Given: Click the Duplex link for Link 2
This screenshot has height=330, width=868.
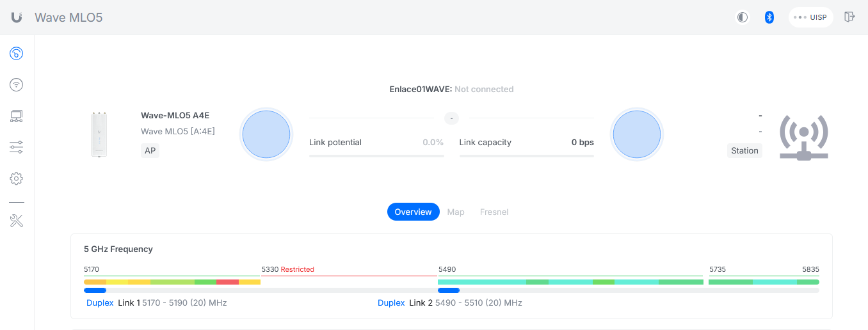Looking at the screenshot, I should (391, 302).
